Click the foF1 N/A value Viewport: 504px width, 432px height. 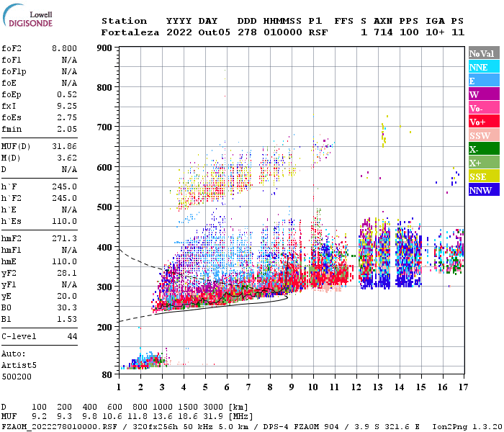point(69,60)
